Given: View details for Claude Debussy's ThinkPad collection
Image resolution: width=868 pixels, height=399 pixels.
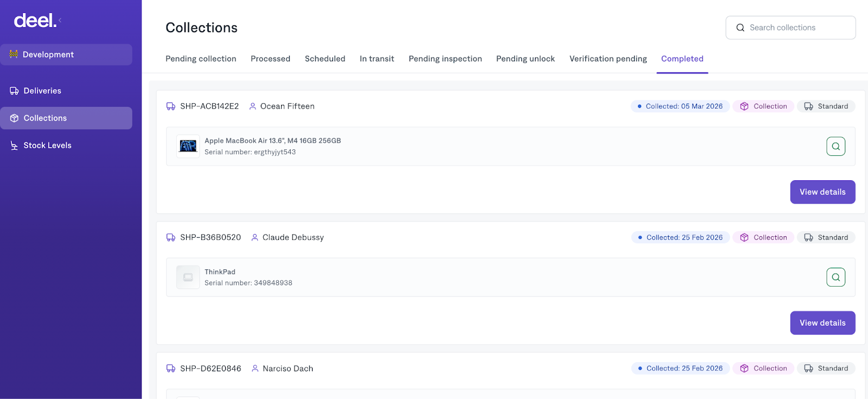Looking at the screenshot, I should pos(822,323).
